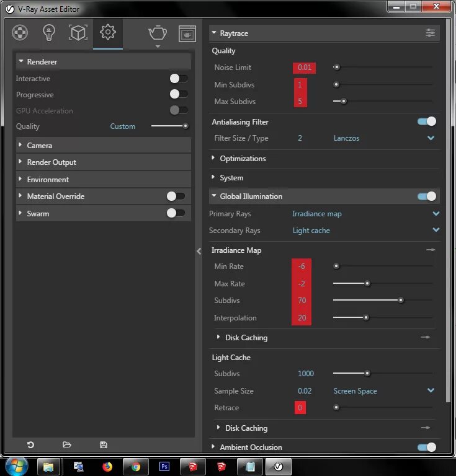Click the Max Subdivs slider handle
The image size is (456, 476).
[x=343, y=101]
